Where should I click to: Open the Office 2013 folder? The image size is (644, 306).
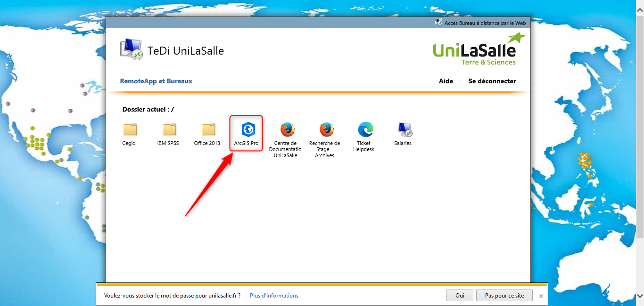207,134
